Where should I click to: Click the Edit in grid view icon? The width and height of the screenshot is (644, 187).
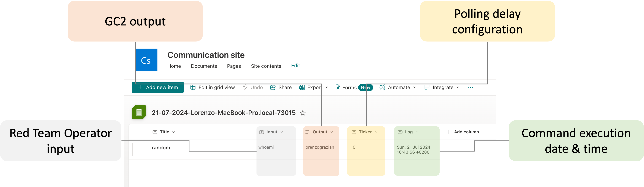(193, 87)
